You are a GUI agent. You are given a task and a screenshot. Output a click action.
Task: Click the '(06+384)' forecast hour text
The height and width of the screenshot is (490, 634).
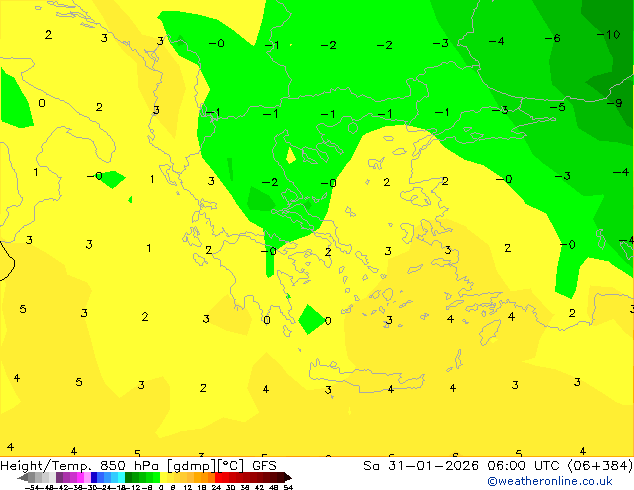(x=600, y=465)
